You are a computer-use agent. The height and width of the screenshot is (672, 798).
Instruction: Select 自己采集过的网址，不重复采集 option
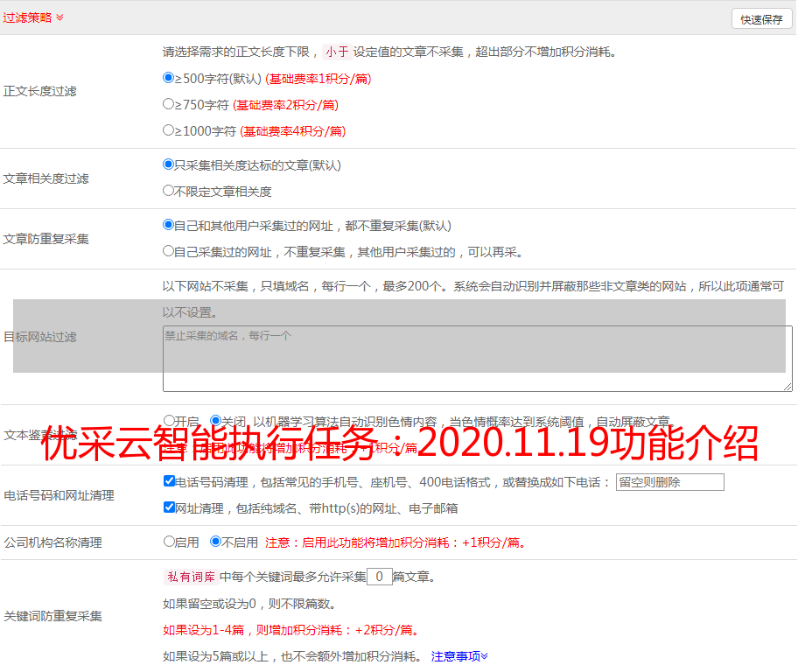coord(169,250)
